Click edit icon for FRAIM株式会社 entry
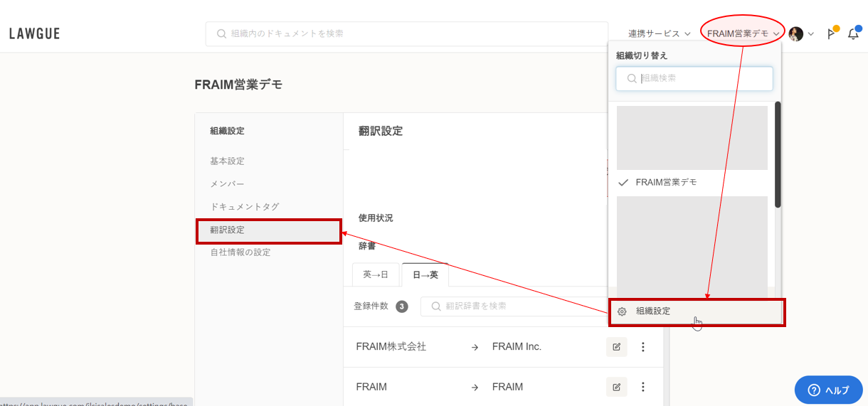Screen dimensions: 868x406 616,347
